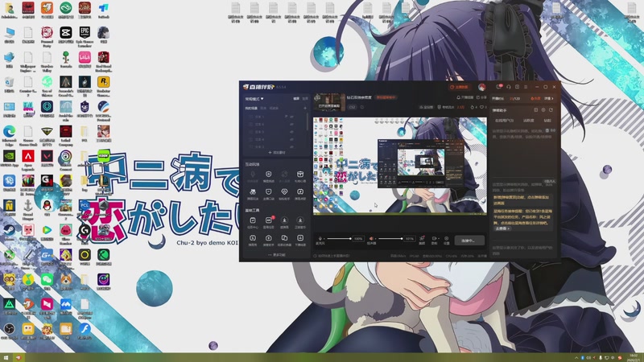The image size is (644, 362).
Task: Open the Windows Start button
Action: [x=6, y=358]
